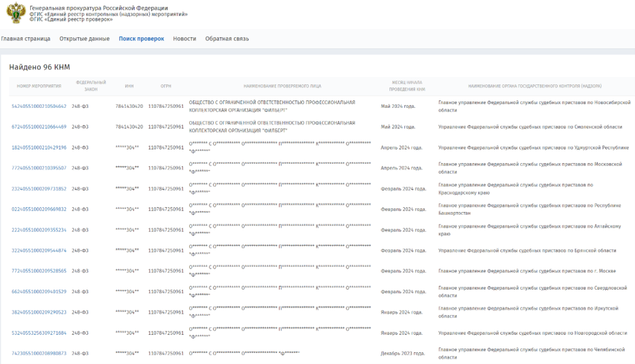Open inspection number ending in 9669832

click(39, 209)
